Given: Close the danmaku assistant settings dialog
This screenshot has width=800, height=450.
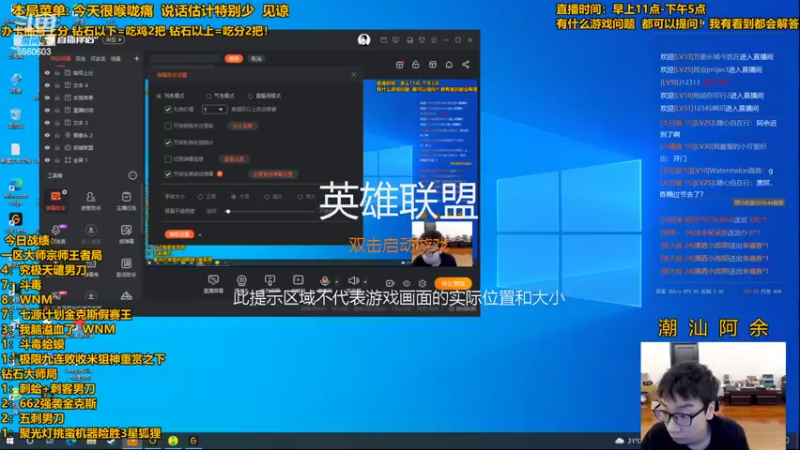Looking at the screenshot, I should (354, 74).
